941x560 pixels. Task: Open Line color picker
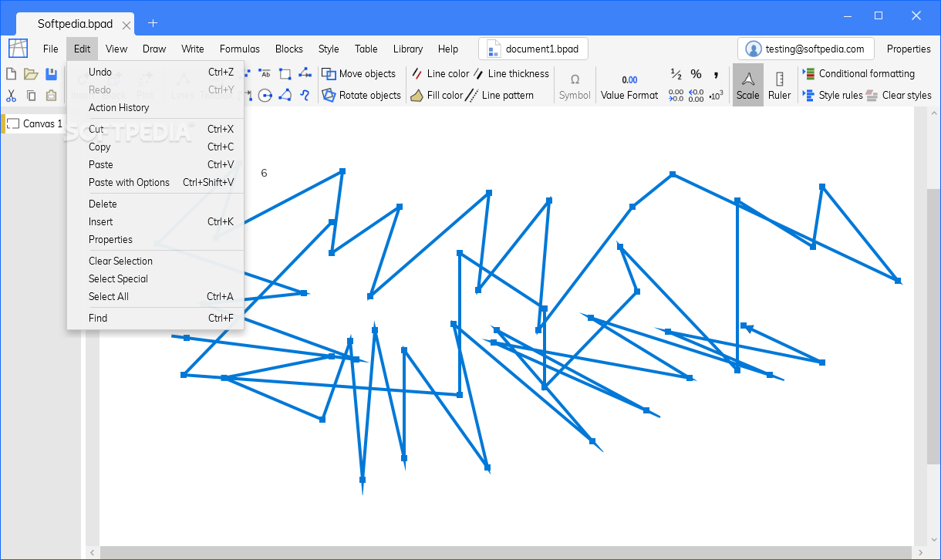(440, 74)
